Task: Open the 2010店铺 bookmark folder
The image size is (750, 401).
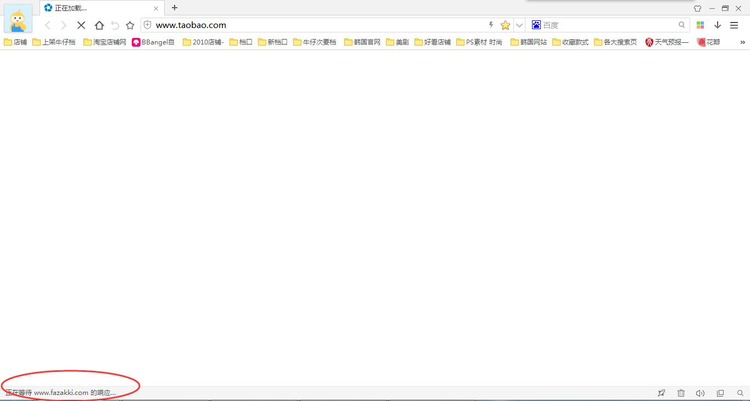Action: (203, 42)
